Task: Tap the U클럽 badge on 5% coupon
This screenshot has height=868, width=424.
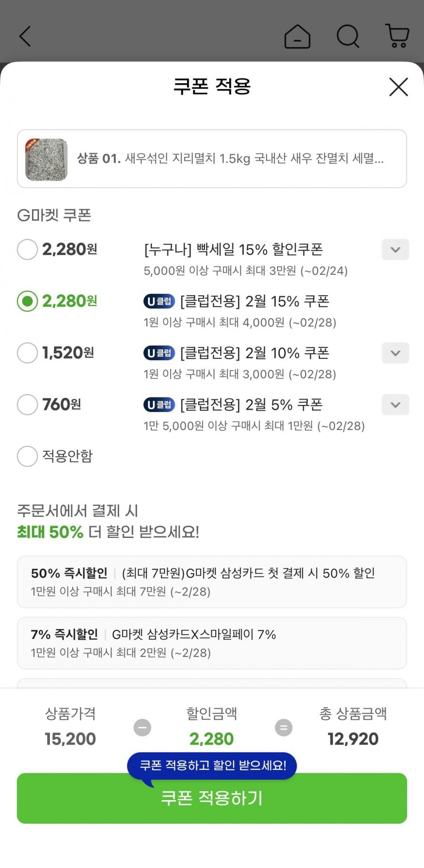Action: click(159, 405)
